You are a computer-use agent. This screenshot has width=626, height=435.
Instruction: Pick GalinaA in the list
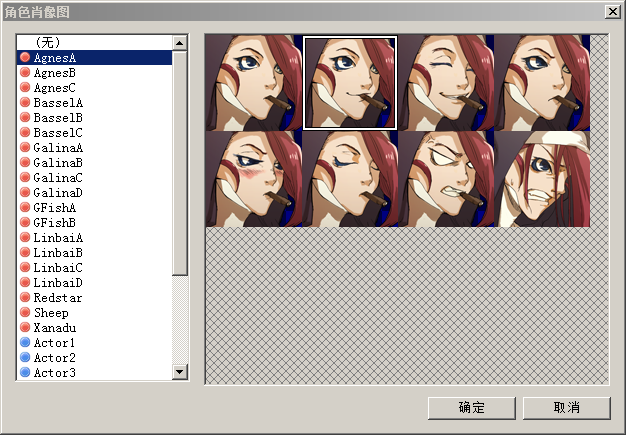95,148
